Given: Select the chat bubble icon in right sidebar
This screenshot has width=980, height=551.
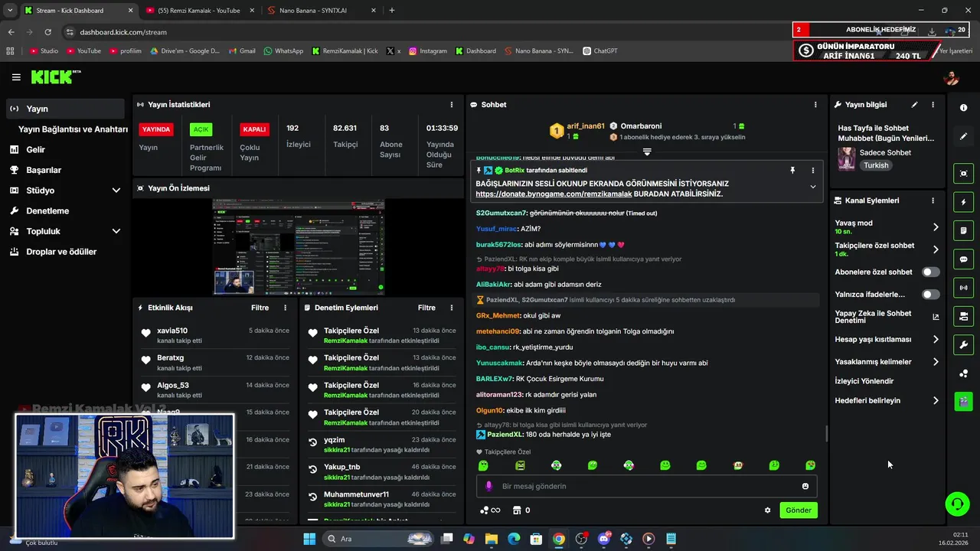Looking at the screenshot, I should (x=963, y=259).
